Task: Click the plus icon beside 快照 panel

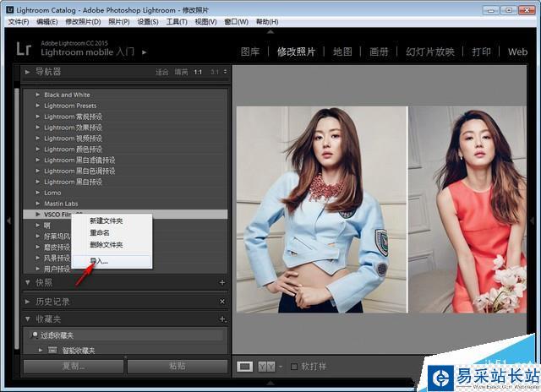Action: click(222, 282)
